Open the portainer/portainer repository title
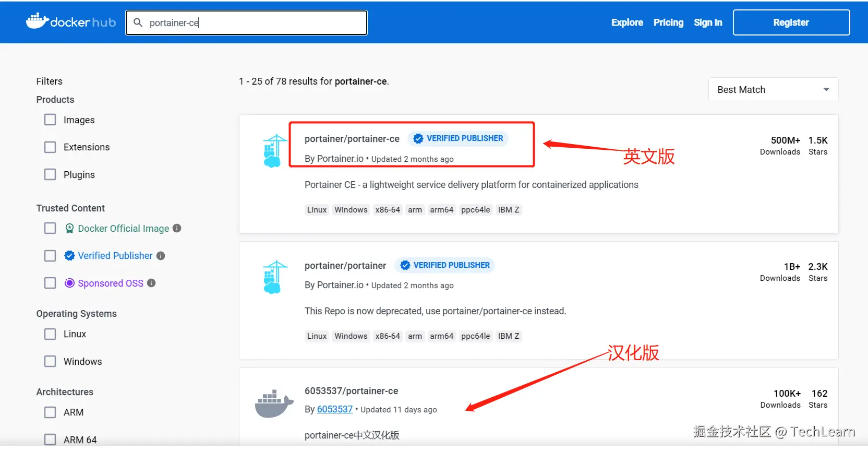 click(x=345, y=266)
